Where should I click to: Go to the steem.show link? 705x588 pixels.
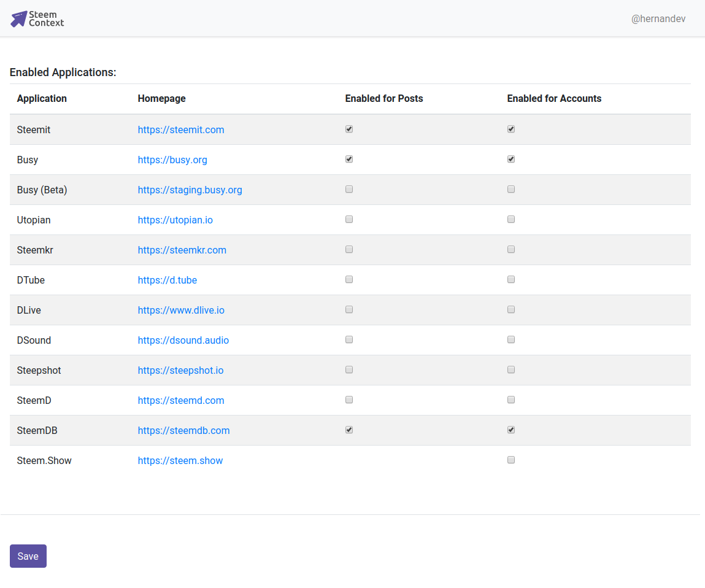[180, 461]
